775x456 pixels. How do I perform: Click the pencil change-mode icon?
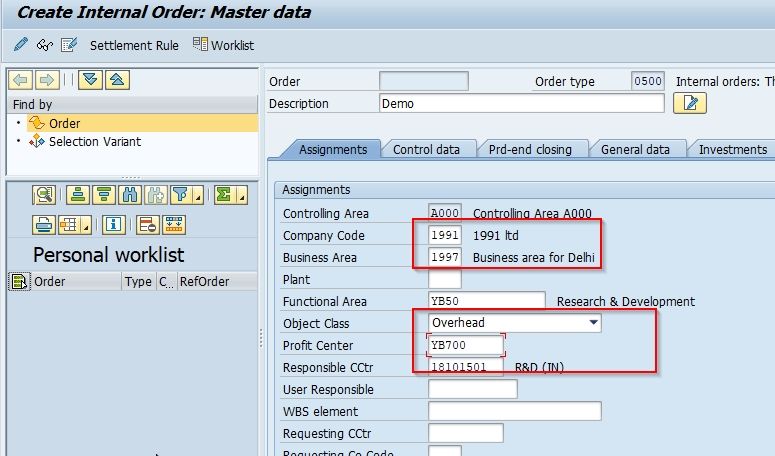[x=21, y=45]
